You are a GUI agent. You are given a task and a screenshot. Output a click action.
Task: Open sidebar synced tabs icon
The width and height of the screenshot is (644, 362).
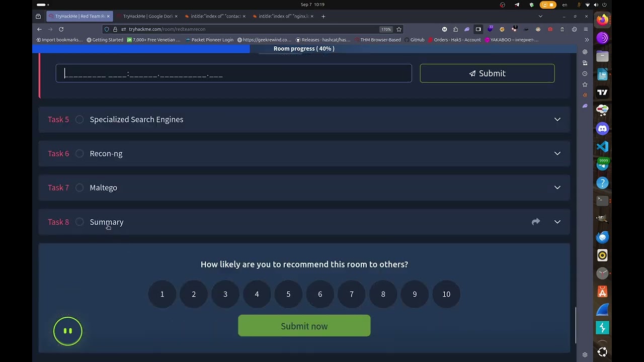pos(585,63)
